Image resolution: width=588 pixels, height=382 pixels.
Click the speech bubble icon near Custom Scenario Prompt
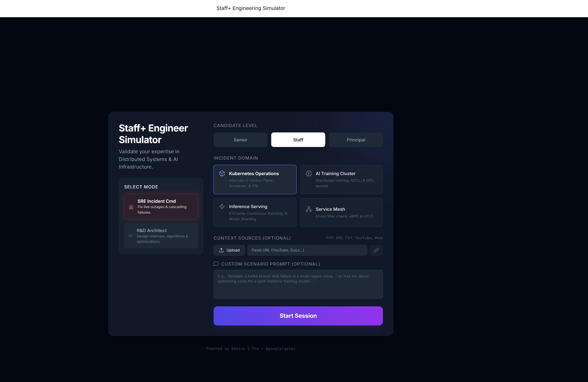point(216,264)
